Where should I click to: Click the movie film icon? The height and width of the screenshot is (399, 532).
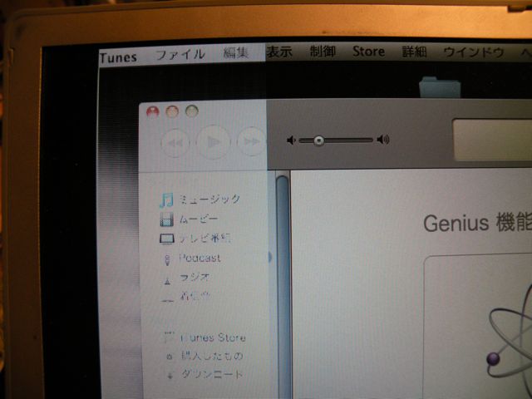click(x=166, y=219)
